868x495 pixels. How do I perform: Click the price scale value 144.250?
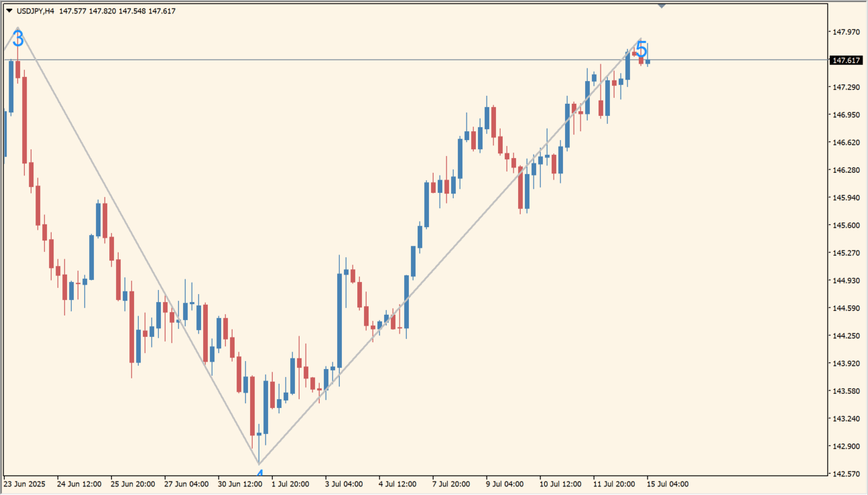click(846, 336)
